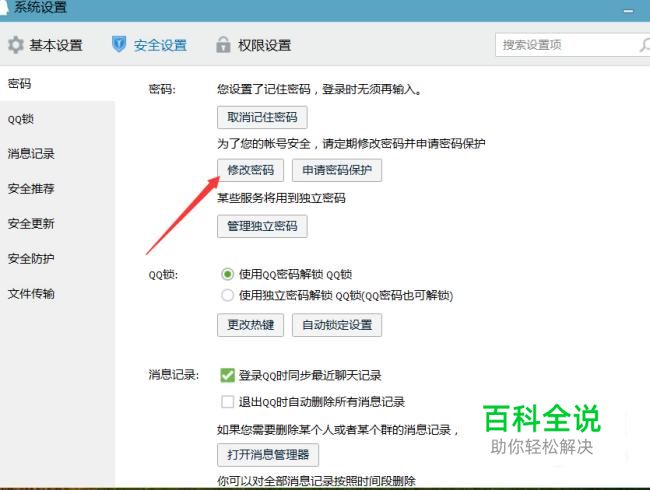Viewport: 650px width, 490px height.
Task: Click the shield icon for 安全设置
Action: coord(119,44)
